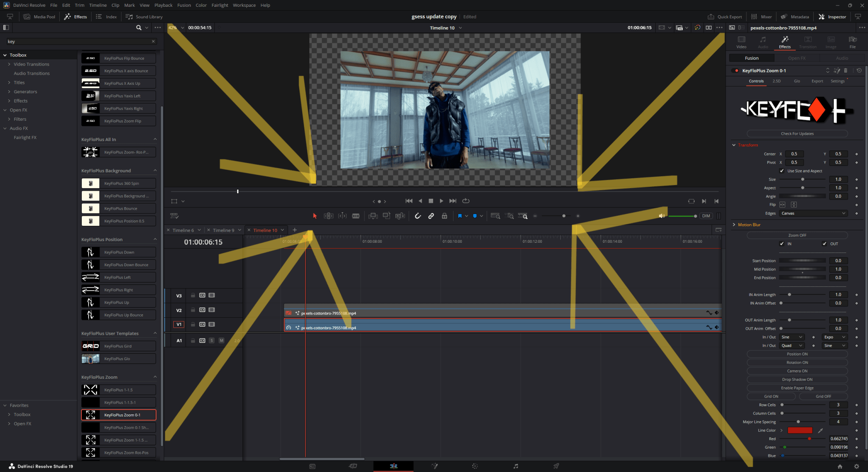Open the Timeline 10 dropdown

coord(461,28)
